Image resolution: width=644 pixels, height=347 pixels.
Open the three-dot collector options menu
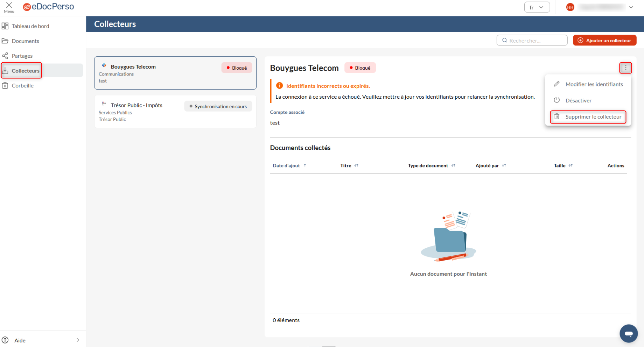pyautogui.click(x=625, y=68)
